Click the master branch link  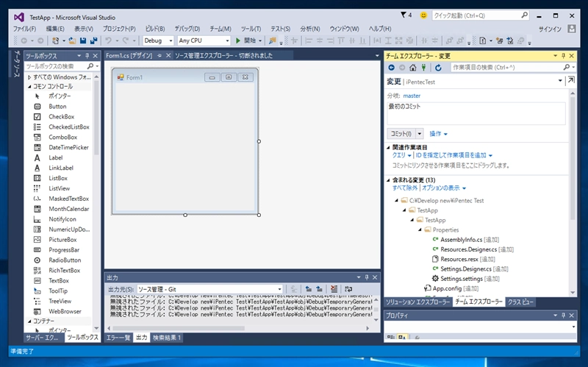pos(412,96)
